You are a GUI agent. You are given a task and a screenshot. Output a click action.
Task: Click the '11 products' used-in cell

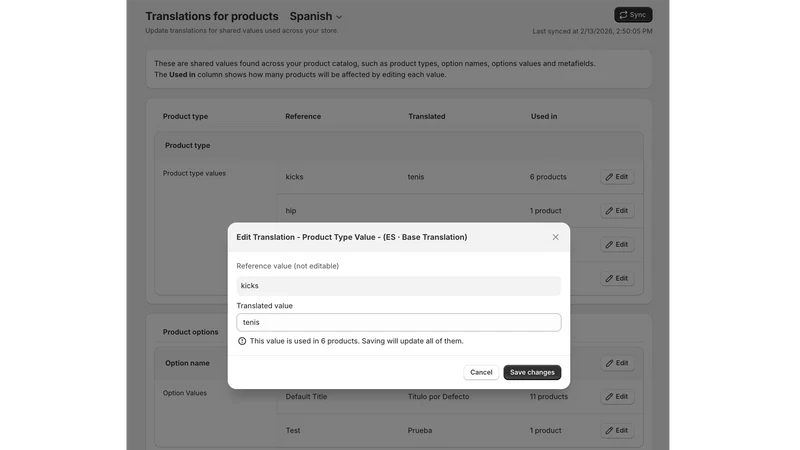(548, 396)
